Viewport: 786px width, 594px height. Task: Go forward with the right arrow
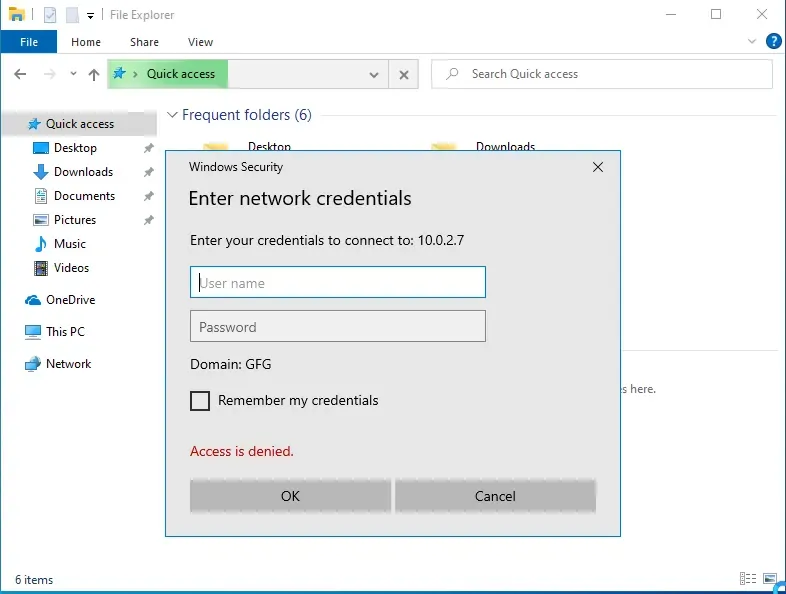pyautogui.click(x=50, y=74)
